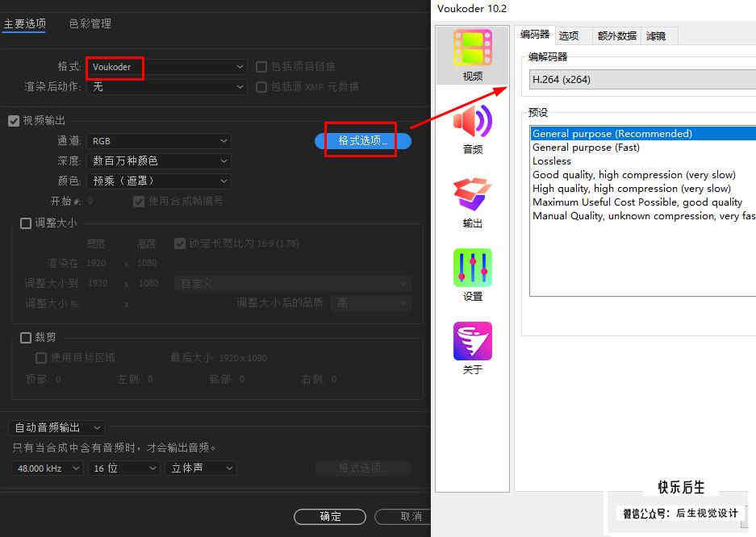Click the 底部 crop value
The image size is (756, 537).
pyautogui.click(x=241, y=379)
